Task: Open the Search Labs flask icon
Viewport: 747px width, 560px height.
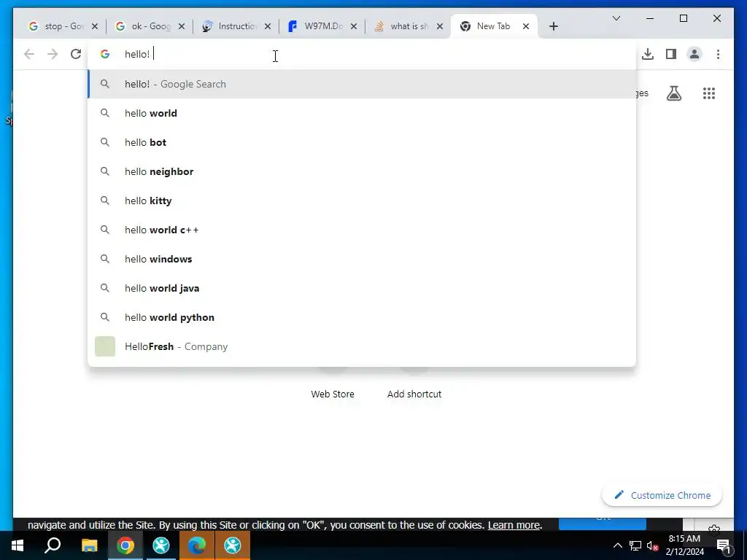Action: 673,93
